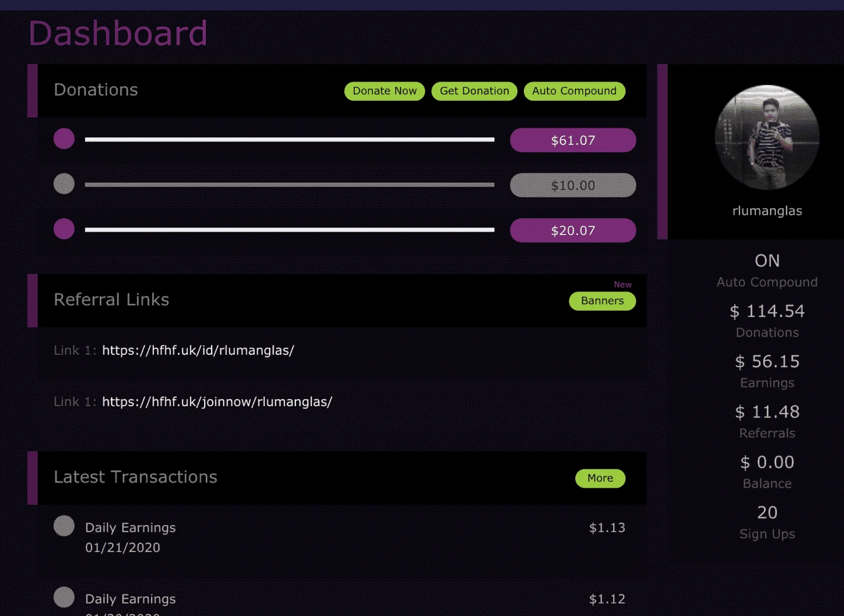The width and height of the screenshot is (844, 616).
Task: Click the $ 114.54 Donations value
Action: pyautogui.click(x=767, y=311)
